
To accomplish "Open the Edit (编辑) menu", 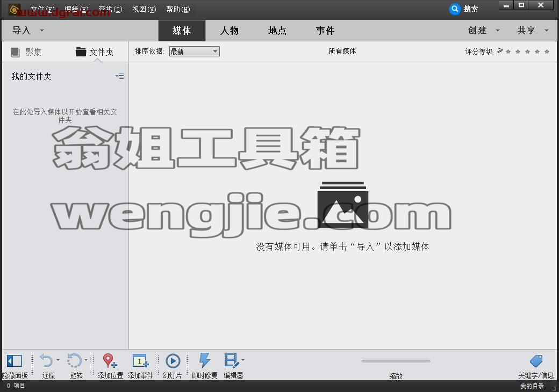I will point(76,9).
